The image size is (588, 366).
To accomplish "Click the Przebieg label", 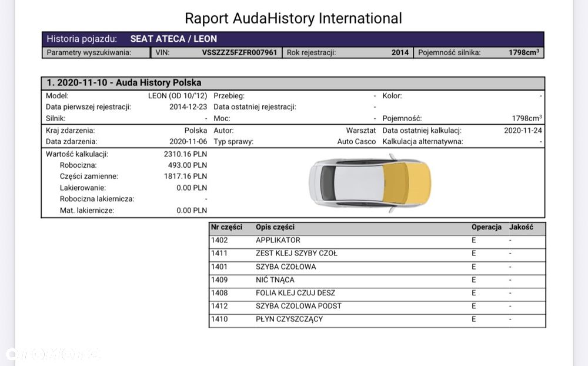I will click(229, 96).
